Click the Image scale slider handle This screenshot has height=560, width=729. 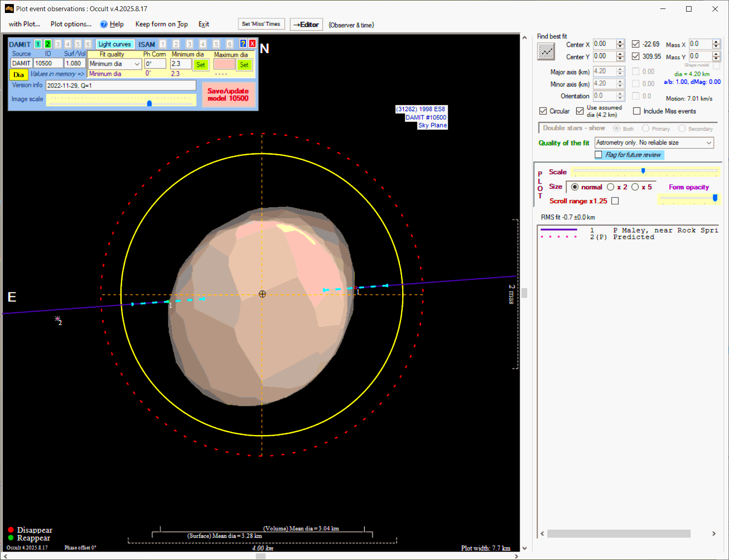click(150, 103)
